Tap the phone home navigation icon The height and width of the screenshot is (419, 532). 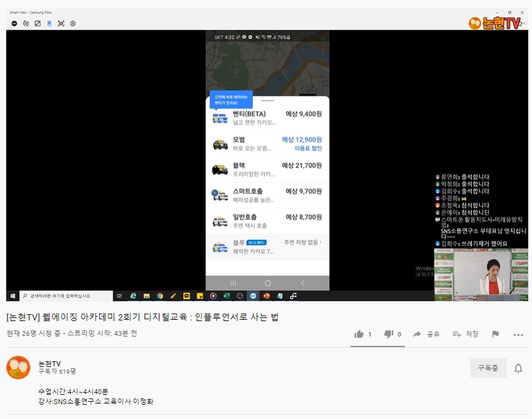point(268,283)
